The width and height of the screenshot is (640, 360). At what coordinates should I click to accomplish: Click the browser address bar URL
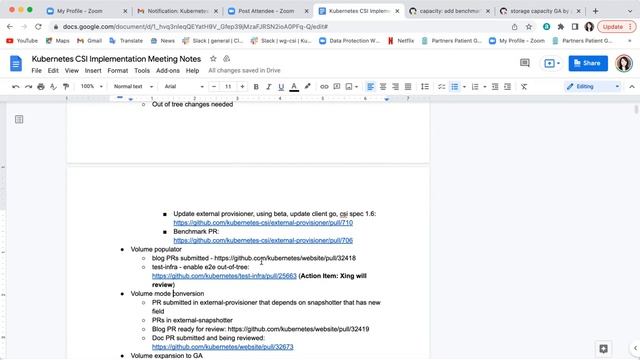pyautogui.click(x=195, y=27)
